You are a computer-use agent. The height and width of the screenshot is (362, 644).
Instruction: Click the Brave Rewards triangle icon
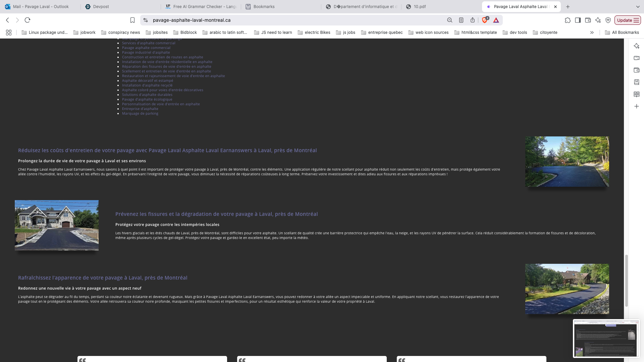click(x=496, y=20)
